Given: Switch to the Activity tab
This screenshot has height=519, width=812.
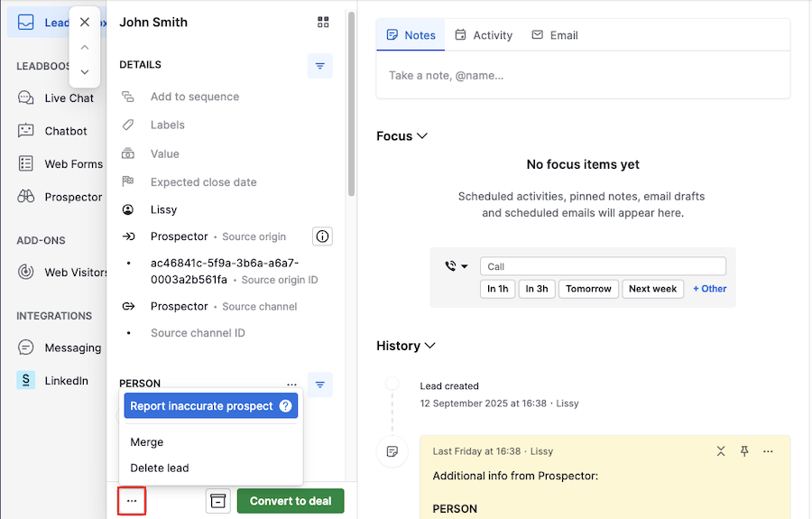Looking at the screenshot, I should pos(484,35).
